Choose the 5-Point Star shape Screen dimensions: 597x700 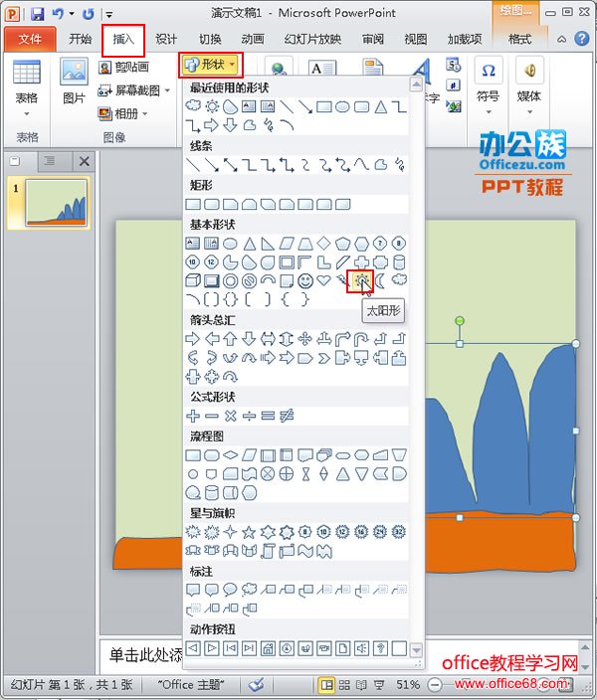click(x=249, y=532)
